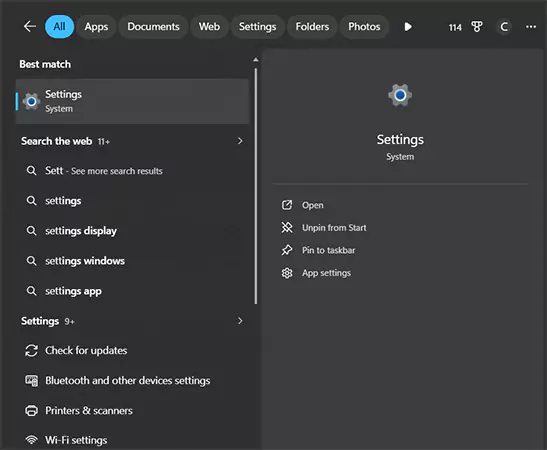The width and height of the screenshot is (547, 450).
Task: Click the Wi-Fi signal icon
Action: pos(31,440)
